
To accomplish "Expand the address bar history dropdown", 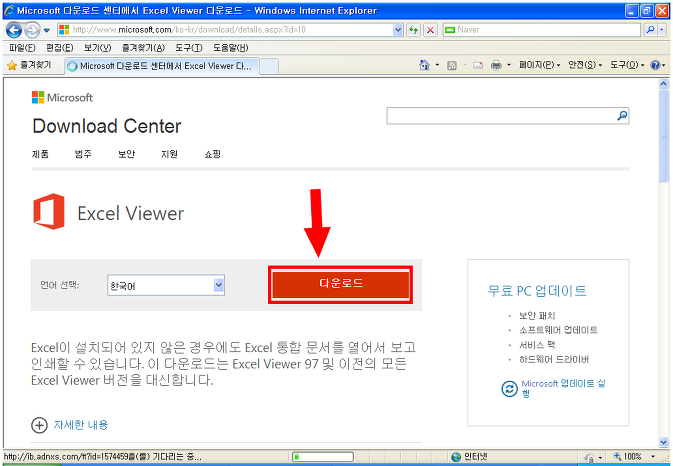I will (398, 30).
